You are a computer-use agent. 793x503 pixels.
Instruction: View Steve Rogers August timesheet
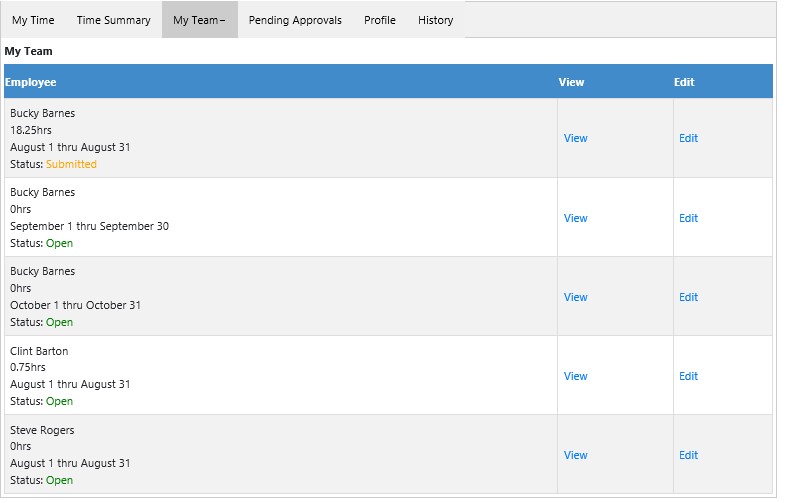point(576,455)
